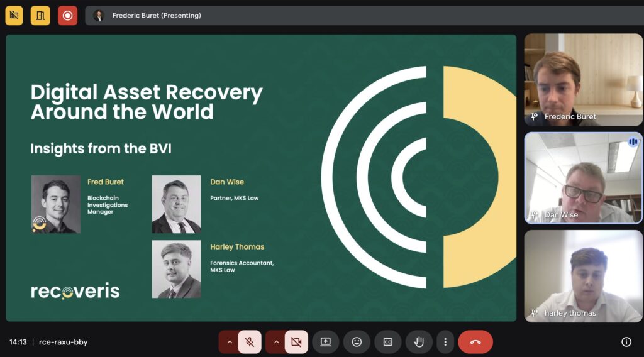
Task: Open the three-dot more options menu
Action: point(445,342)
